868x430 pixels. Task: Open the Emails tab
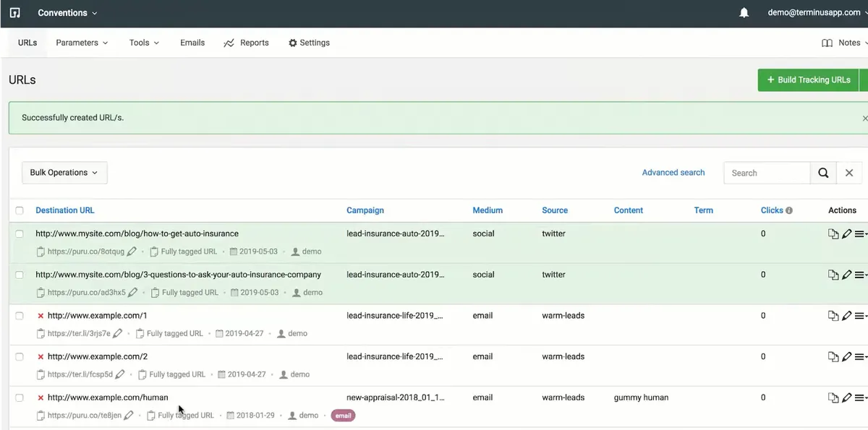[x=192, y=43]
